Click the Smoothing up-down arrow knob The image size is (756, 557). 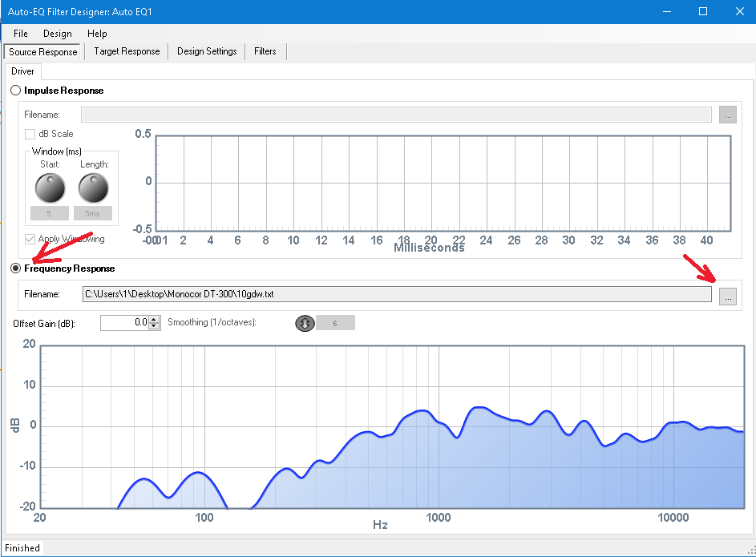tap(305, 323)
